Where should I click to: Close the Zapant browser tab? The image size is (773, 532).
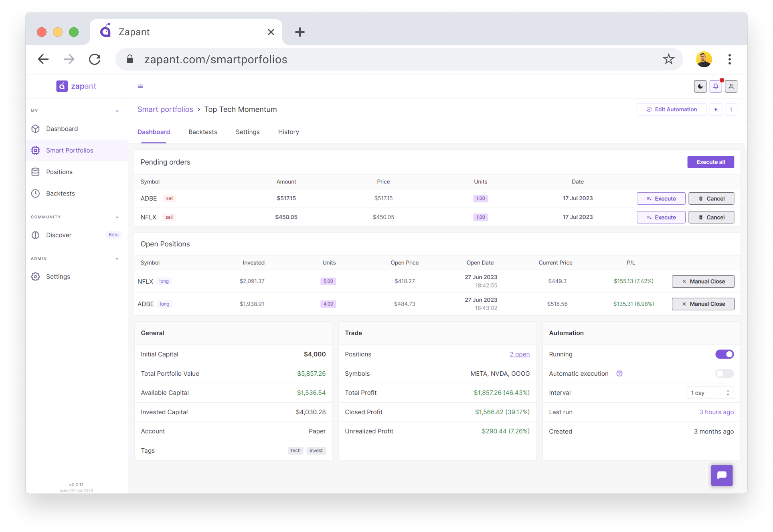(271, 32)
